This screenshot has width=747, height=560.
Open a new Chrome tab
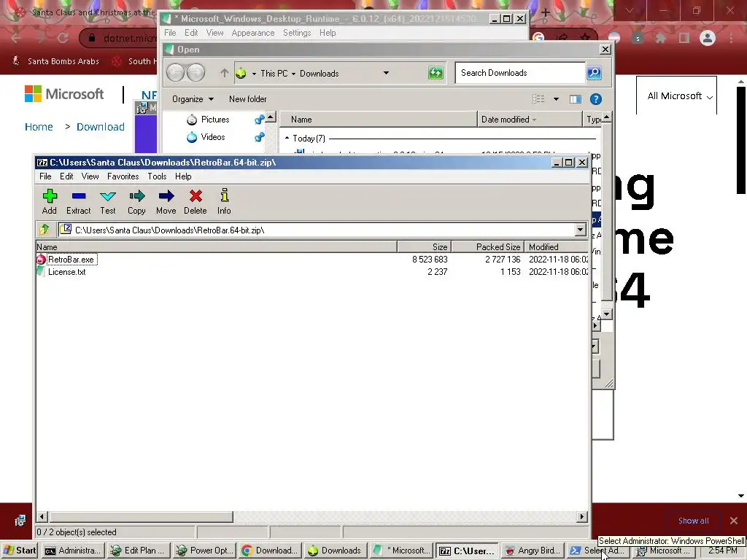pyautogui.click(x=546, y=12)
